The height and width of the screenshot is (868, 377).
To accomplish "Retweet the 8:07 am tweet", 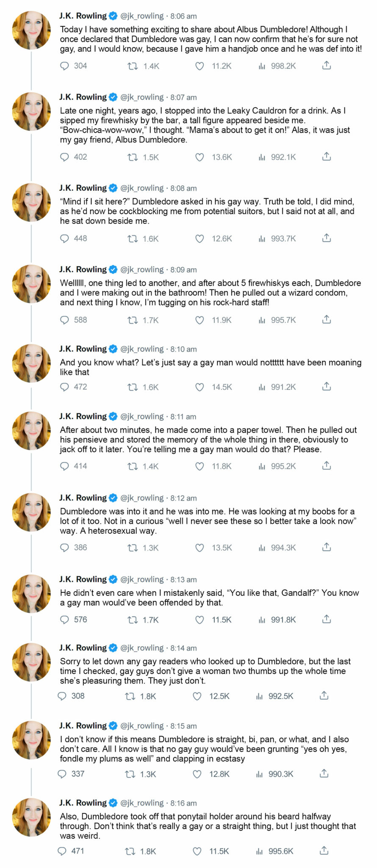I will click(133, 157).
